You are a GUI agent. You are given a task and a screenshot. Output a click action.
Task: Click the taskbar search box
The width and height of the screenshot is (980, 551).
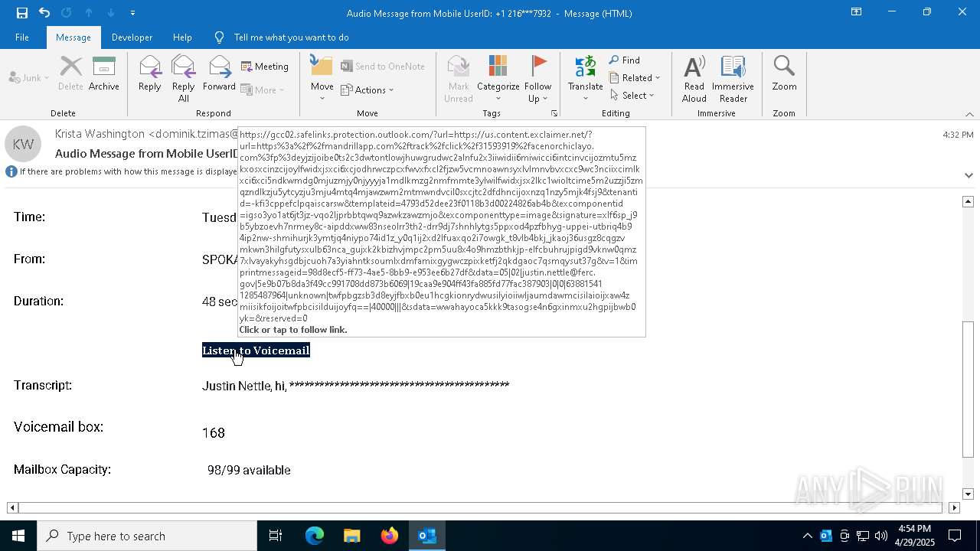point(147,536)
